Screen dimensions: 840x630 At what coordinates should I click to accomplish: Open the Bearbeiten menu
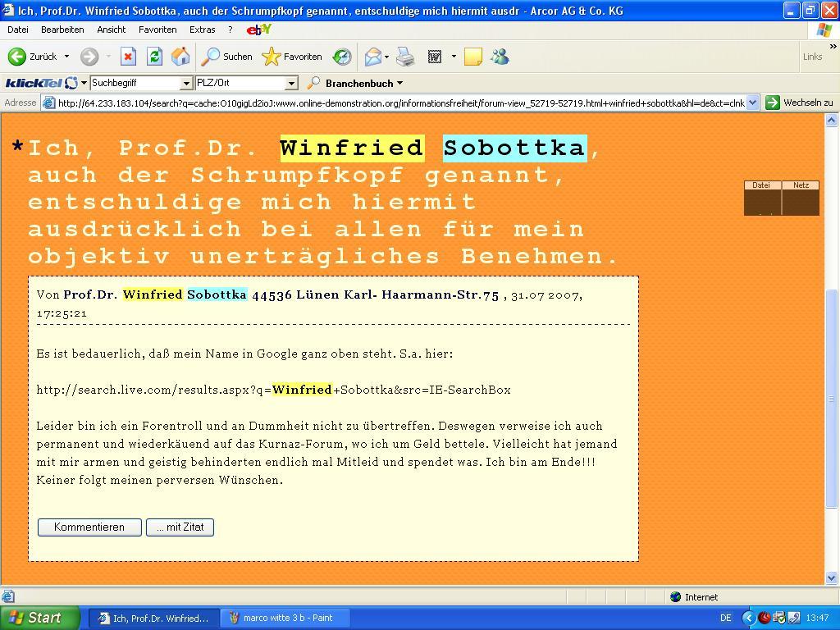pyautogui.click(x=62, y=30)
